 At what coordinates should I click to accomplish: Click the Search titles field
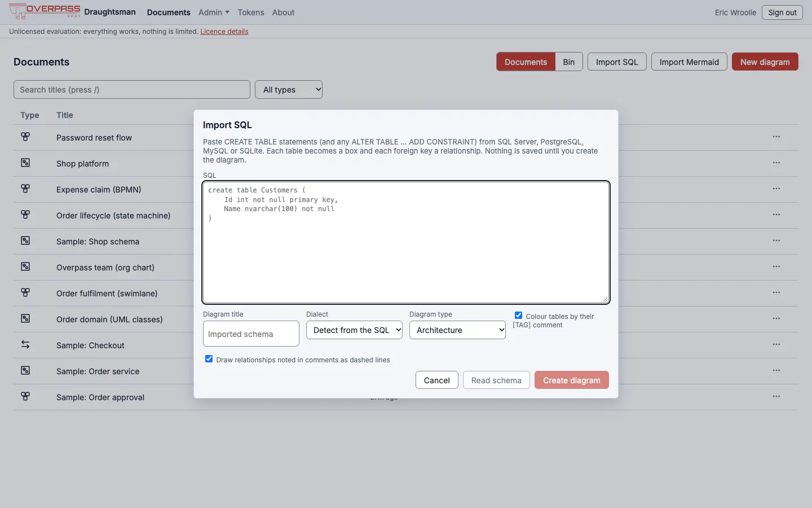[132, 90]
